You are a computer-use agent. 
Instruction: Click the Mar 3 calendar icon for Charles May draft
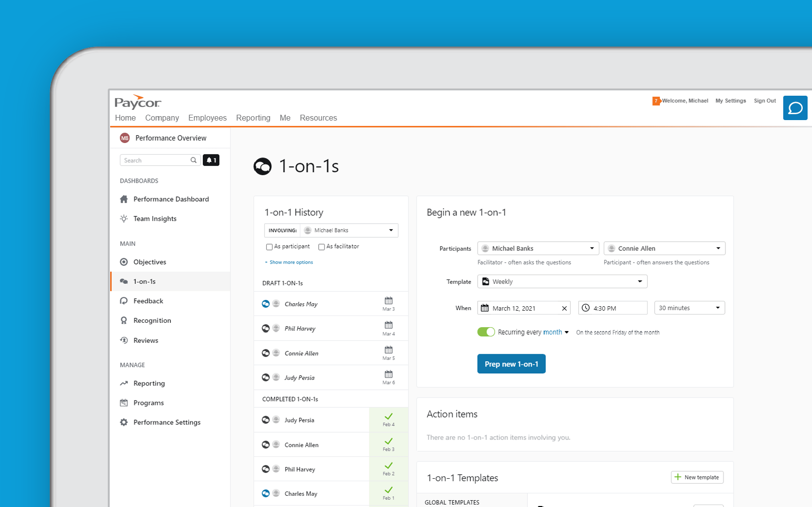point(388,301)
